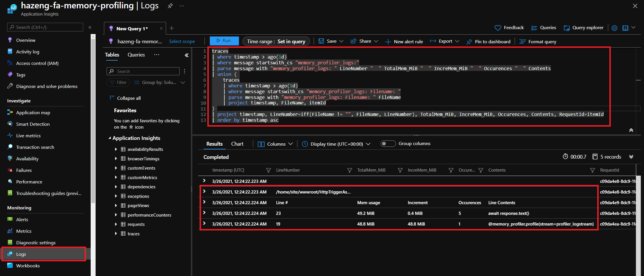Pin New Query 1 with the pin icon
The image size is (644, 276).
coord(170,6)
